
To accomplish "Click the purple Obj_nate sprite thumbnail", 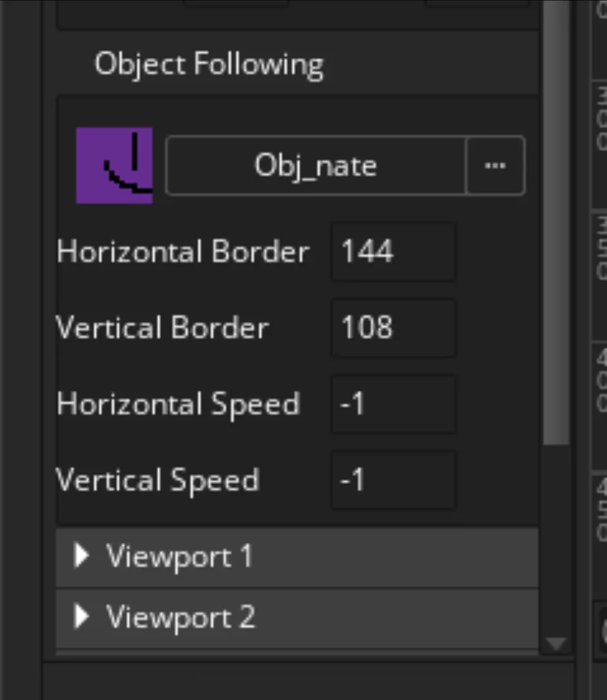I will tap(114, 165).
